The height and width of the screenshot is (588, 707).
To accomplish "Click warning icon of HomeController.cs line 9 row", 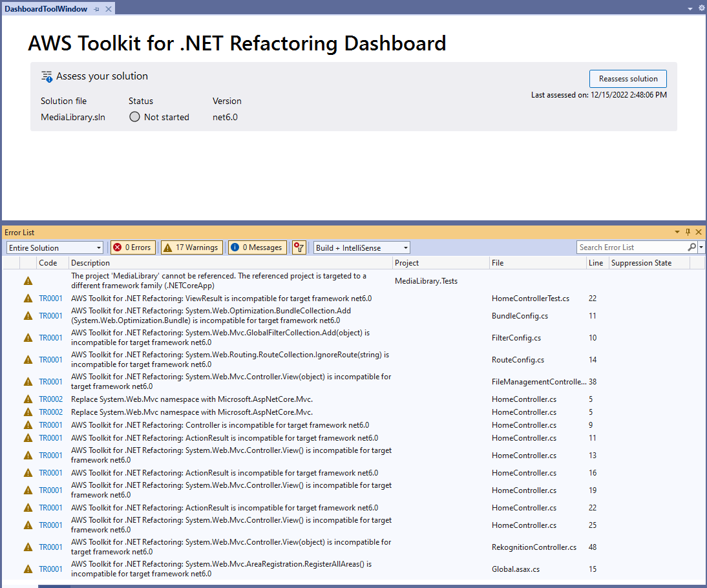I will 28,425.
